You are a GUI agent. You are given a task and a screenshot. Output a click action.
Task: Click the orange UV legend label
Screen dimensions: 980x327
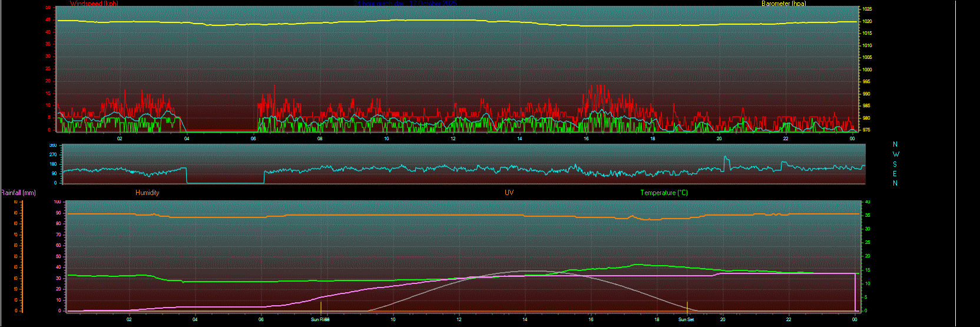(x=509, y=193)
